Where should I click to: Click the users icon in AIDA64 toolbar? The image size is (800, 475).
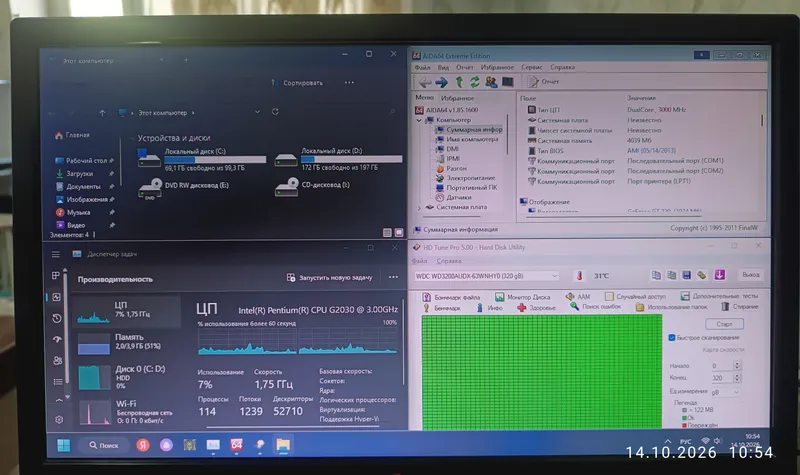click(x=491, y=82)
